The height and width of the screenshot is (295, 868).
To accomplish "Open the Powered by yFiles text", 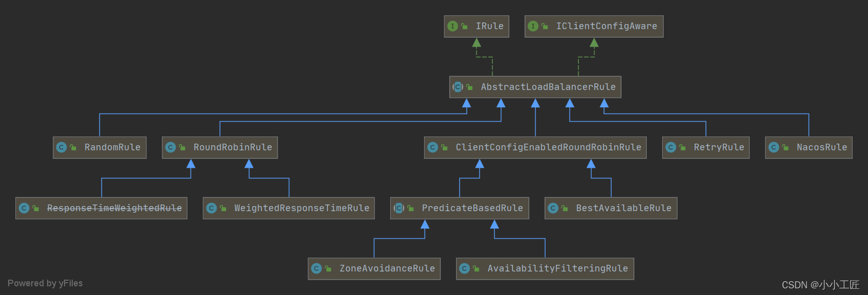I will [45, 283].
